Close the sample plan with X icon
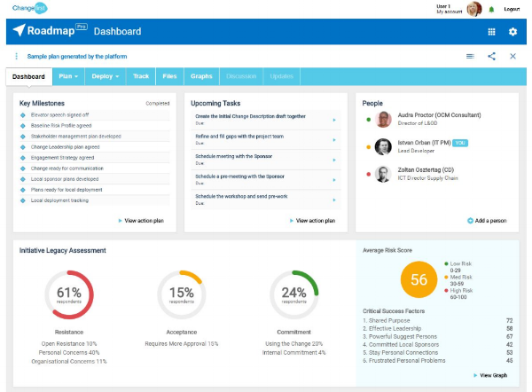 tap(512, 56)
